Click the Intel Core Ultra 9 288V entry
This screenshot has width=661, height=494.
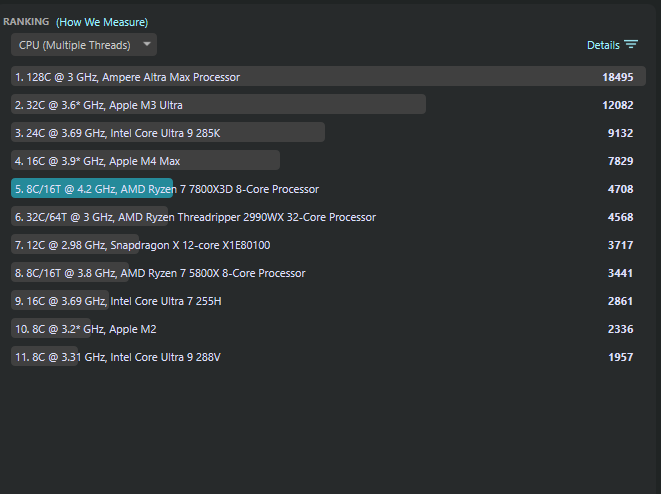pyautogui.click(x=117, y=357)
